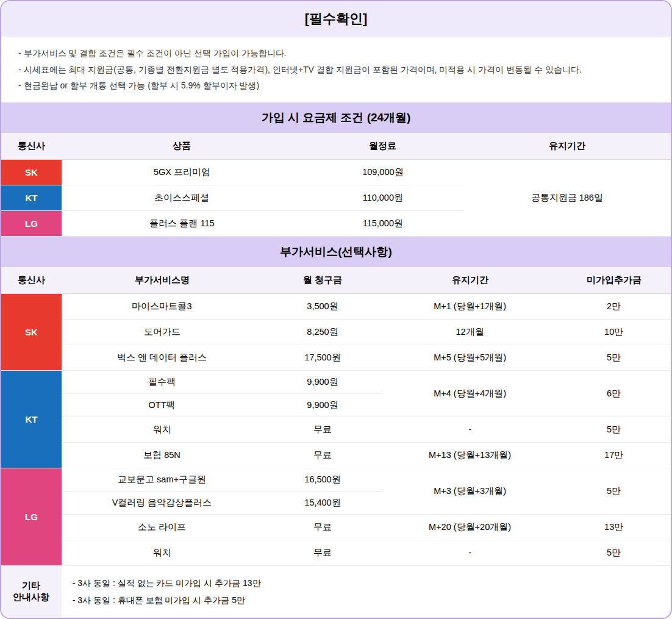Select the V컬러링 음악감상플러스 service

click(x=162, y=503)
